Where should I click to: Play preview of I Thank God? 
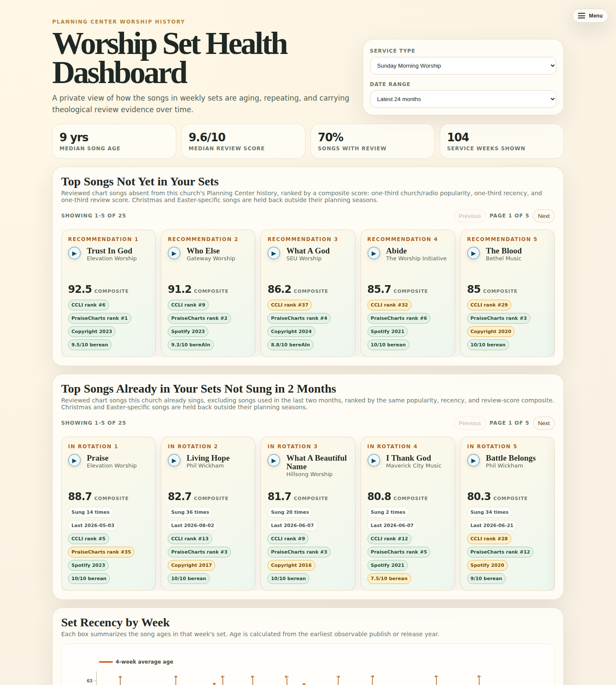point(374,461)
